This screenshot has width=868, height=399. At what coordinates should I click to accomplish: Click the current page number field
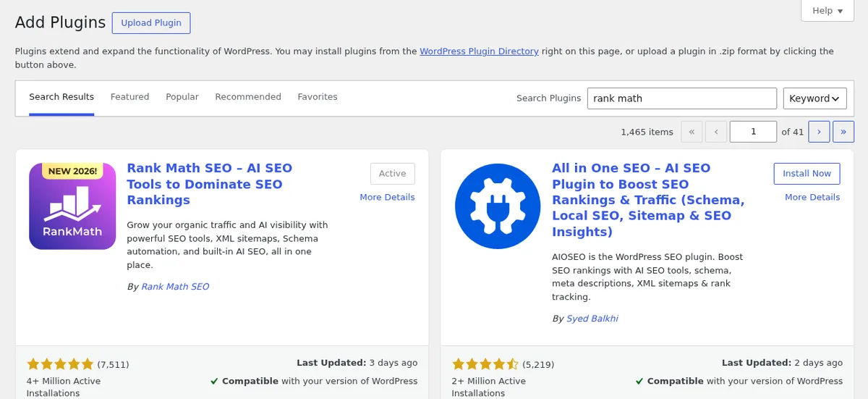[x=753, y=132]
